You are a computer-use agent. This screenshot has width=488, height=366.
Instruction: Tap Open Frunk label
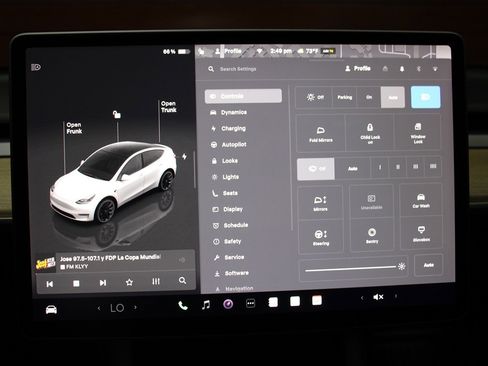click(74, 128)
